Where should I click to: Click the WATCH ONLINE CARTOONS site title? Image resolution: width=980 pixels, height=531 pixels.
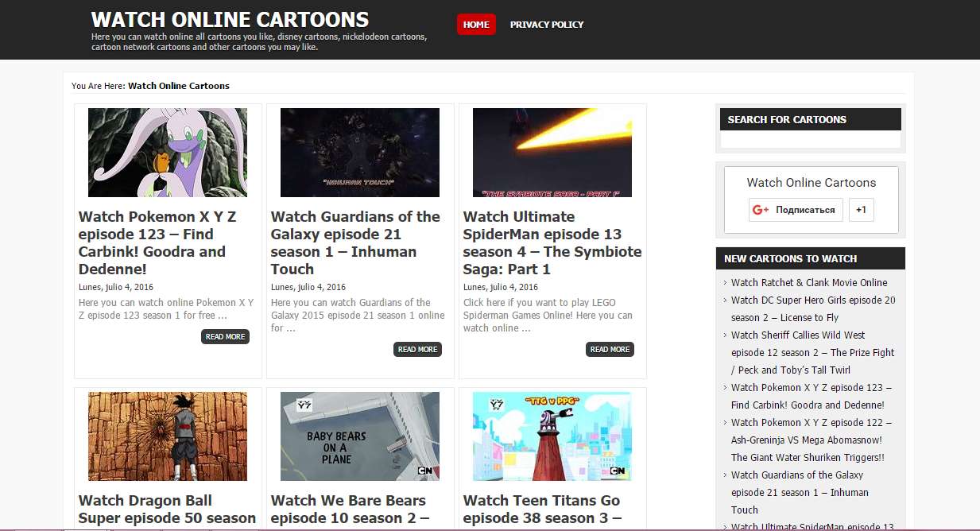coord(230,19)
